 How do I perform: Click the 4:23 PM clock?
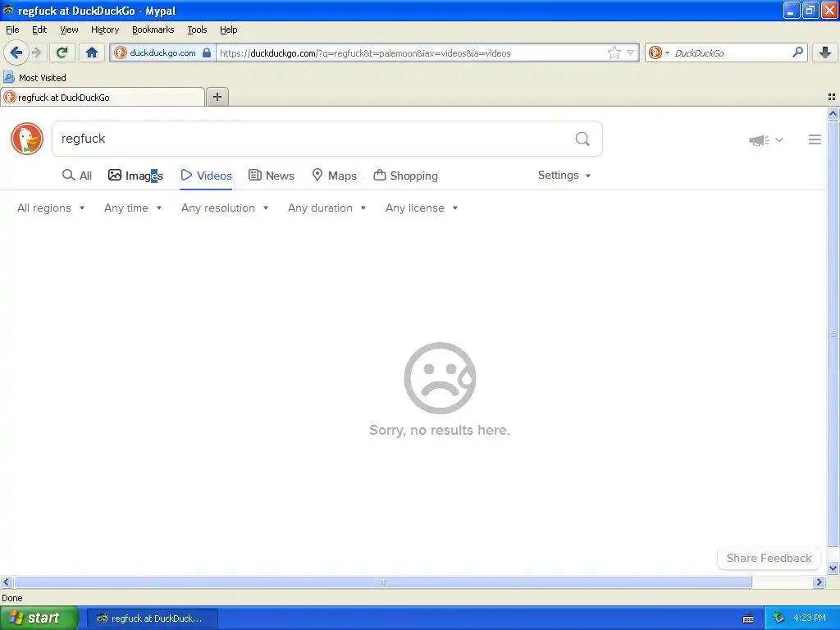tap(810, 619)
